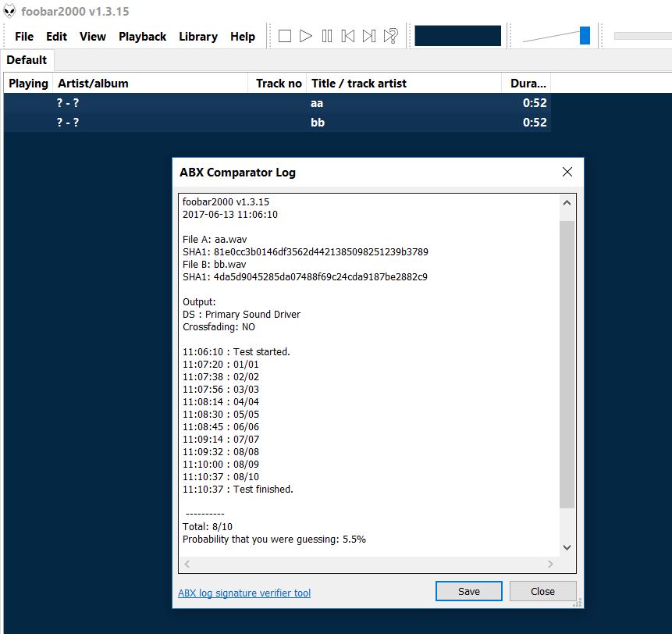This screenshot has width=672, height=634.
Task: Click the '11:10:00 : 08/09' trial entry
Action: click(x=221, y=465)
